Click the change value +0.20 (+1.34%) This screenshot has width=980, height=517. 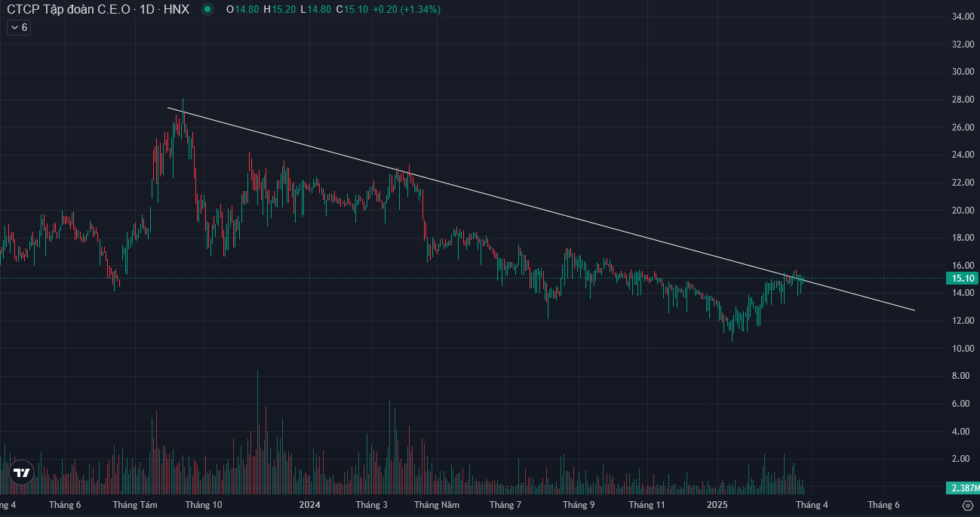(x=408, y=9)
